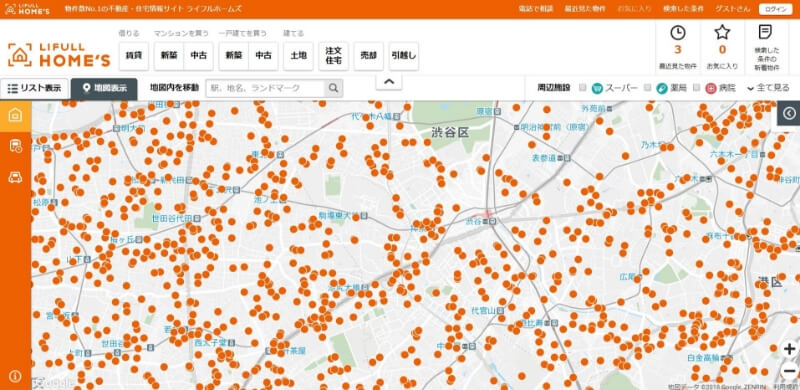Open 土地 land category
The image size is (800, 390).
click(x=298, y=56)
